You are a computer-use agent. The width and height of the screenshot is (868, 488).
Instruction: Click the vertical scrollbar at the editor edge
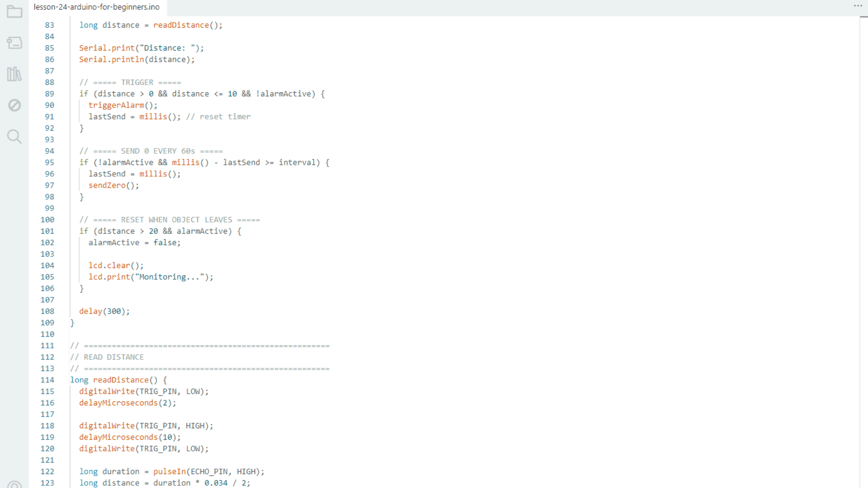[863, 252]
